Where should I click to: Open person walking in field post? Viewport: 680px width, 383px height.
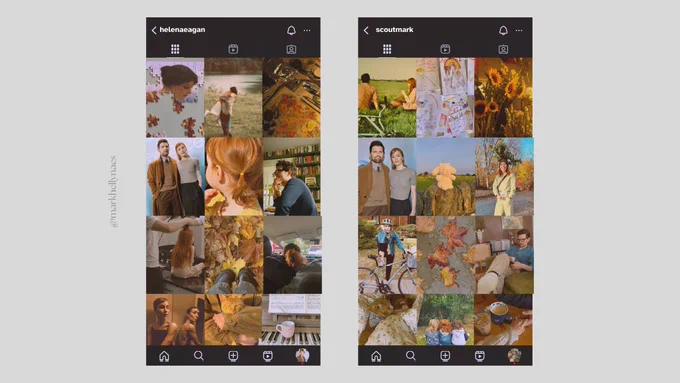pos(233,98)
